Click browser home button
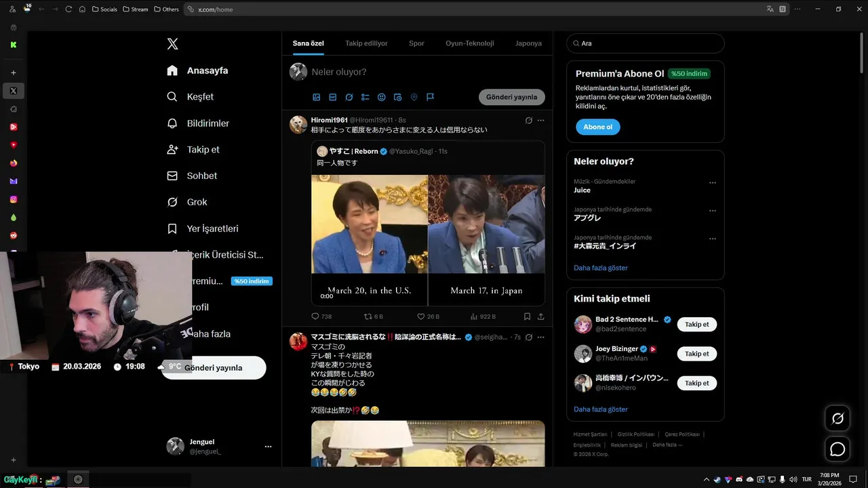The height and width of the screenshot is (488, 868). click(82, 9)
